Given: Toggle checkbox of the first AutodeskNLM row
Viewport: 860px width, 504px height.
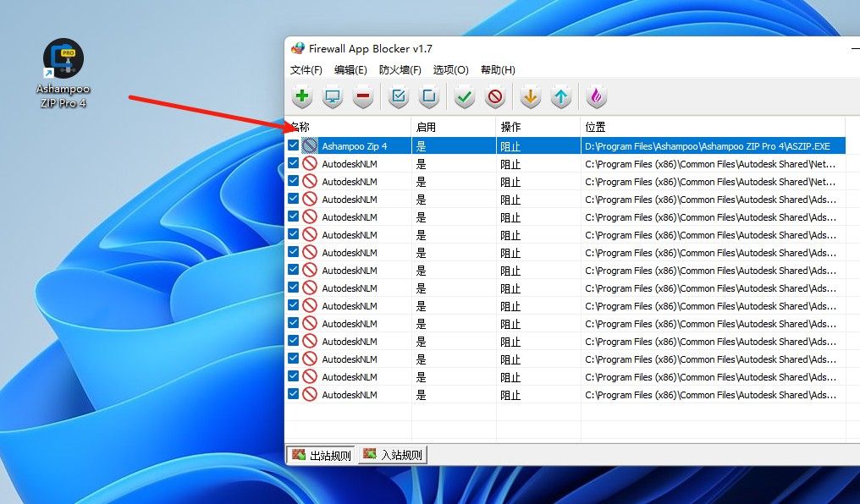Looking at the screenshot, I should pos(294,163).
